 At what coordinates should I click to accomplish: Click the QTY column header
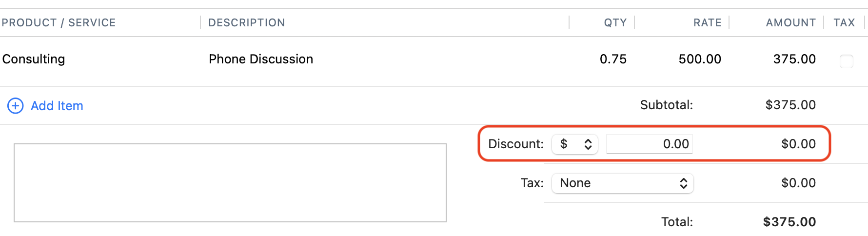point(615,23)
